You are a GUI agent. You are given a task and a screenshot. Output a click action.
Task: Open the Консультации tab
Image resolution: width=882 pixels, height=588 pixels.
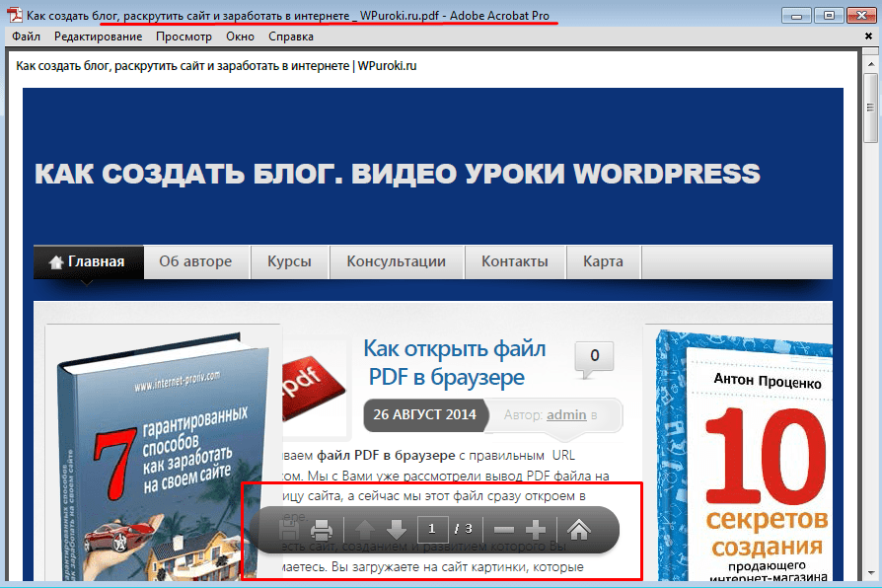[397, 261]
